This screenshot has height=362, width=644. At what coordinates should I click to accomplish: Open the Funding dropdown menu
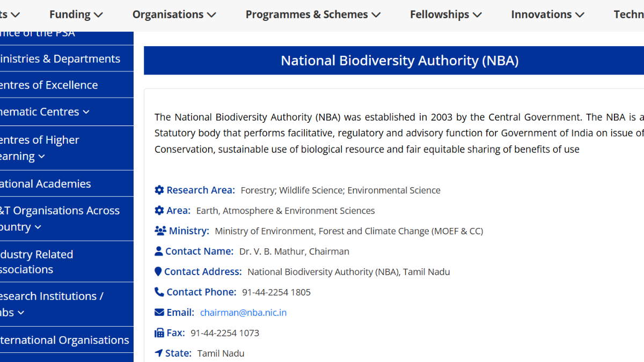[x=76, y=15]
